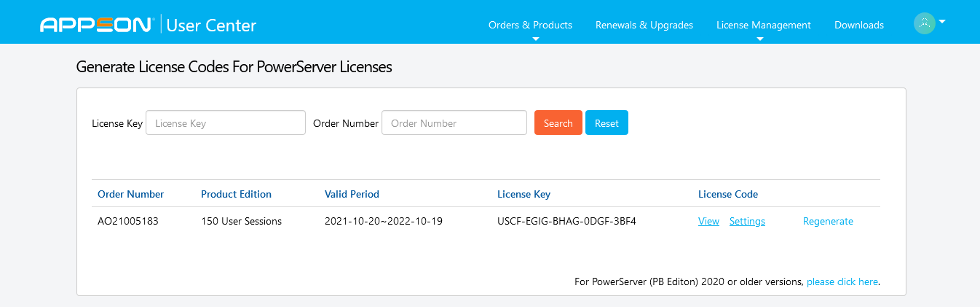Click the User Center title text
This screenshot has height=307, width=980.
coord(211,26)
